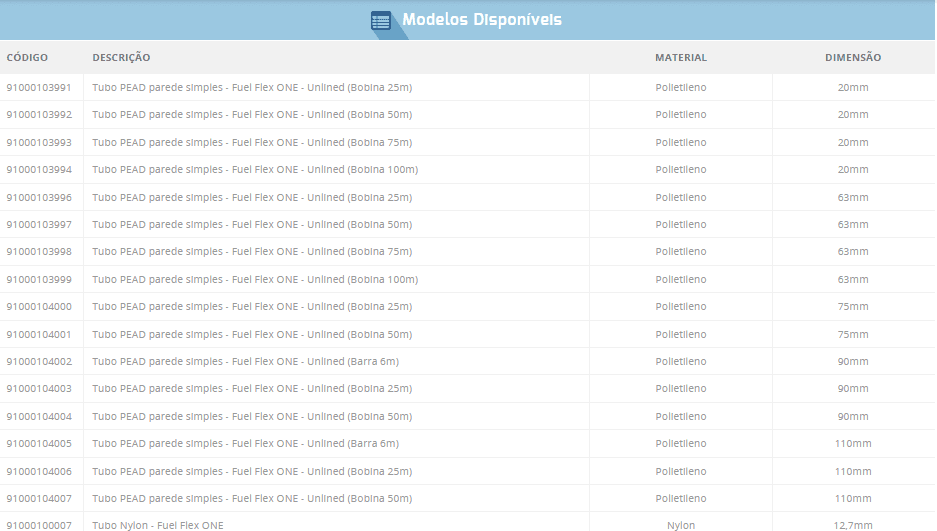The width and height of the screenshot is (937, 531).
Task: Click product code 91000103997
Action: click(39, 225)
